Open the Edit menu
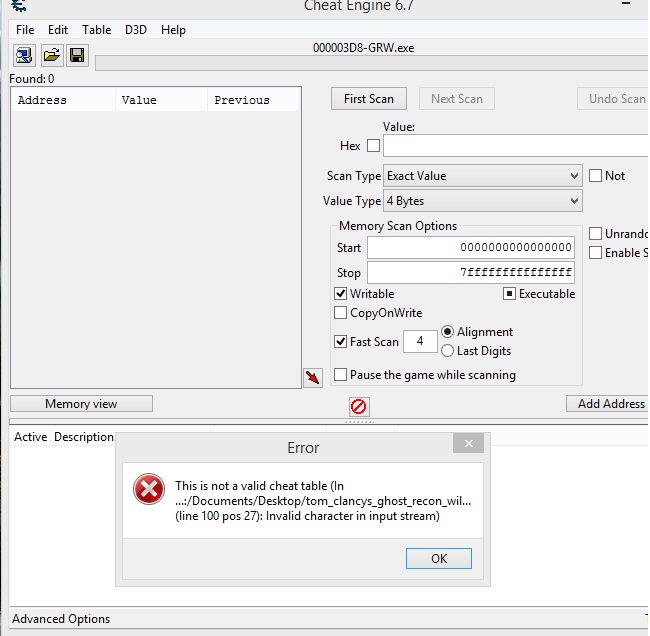 58,30
